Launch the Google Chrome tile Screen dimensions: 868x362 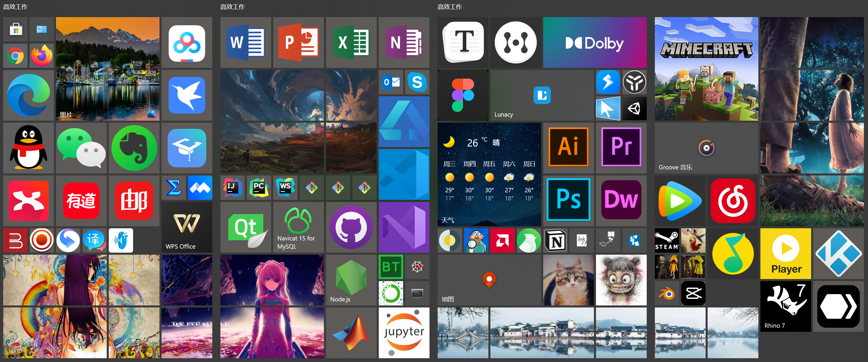click(15, 56)
